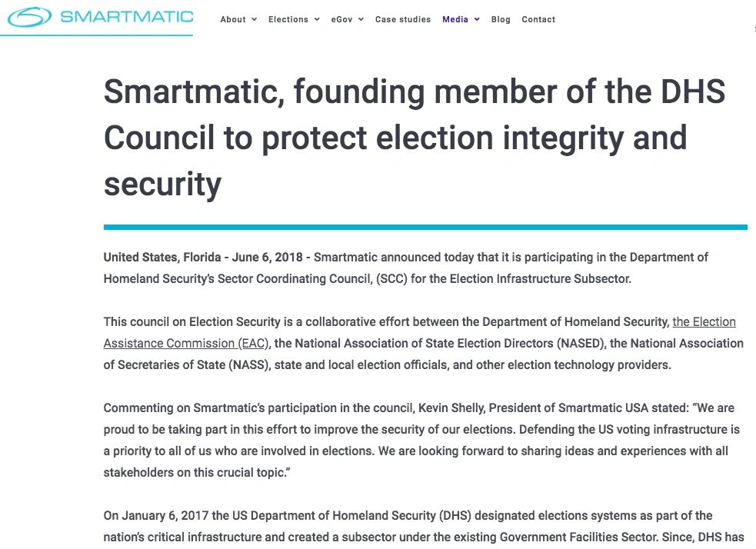
Task: Click the SMARTMATIC wordmark in the header
Action: 127,17
